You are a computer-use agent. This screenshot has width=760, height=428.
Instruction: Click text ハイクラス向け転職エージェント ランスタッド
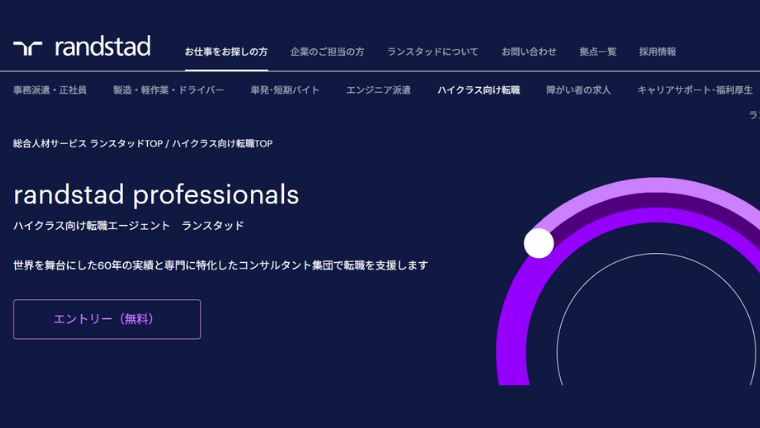[x=128, y=226]
